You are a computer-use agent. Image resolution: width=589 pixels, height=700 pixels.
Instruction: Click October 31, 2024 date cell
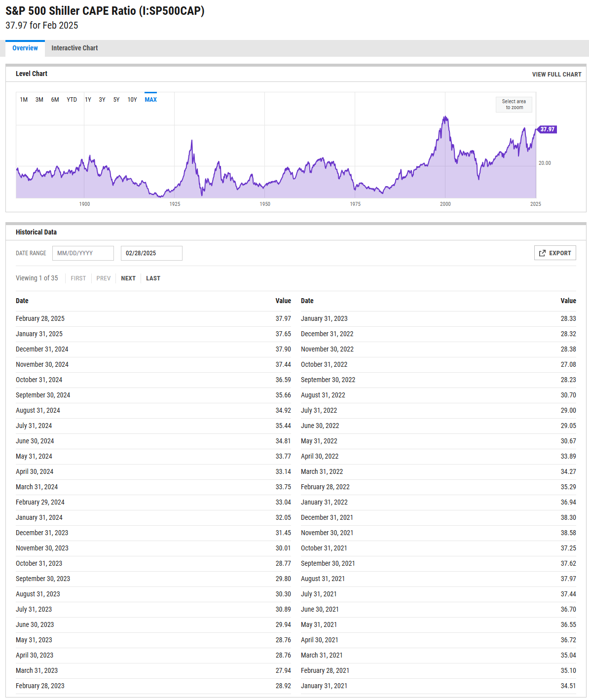(x=39, y=380)
